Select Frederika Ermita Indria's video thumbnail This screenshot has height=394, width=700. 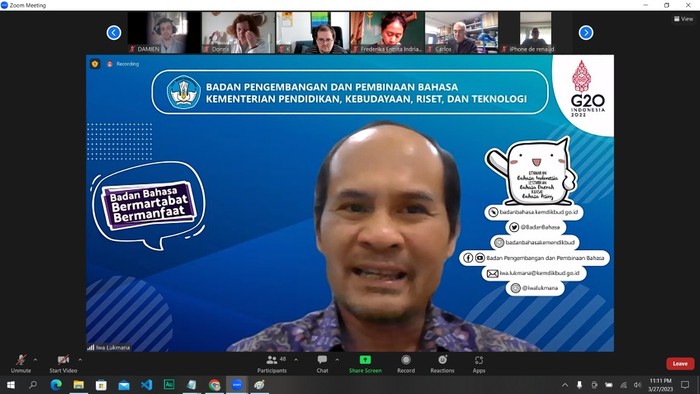[387, 33]
